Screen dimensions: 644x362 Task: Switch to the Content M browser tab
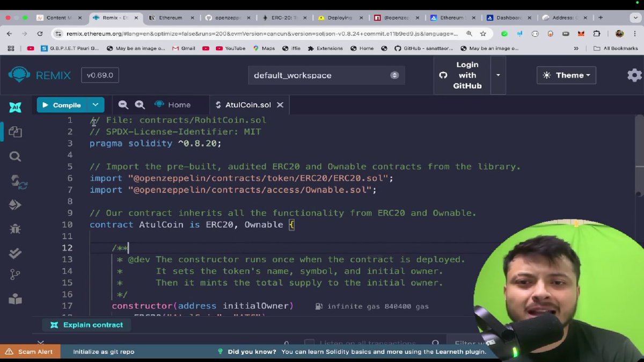59,18
